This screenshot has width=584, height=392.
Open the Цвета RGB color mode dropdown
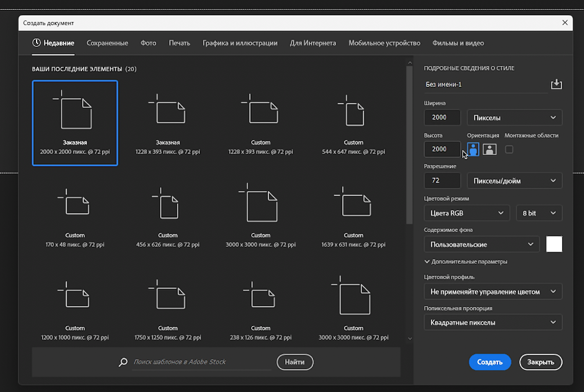[x=467, y=213]
